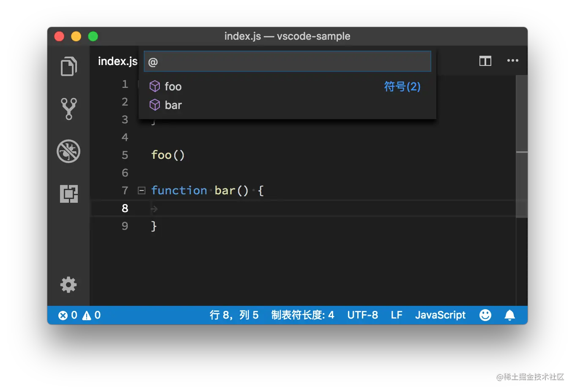Image resolution: width=575 pixels, height=392 pixels.
Task: Open the Manage gear menu
Action: point(68,285)
